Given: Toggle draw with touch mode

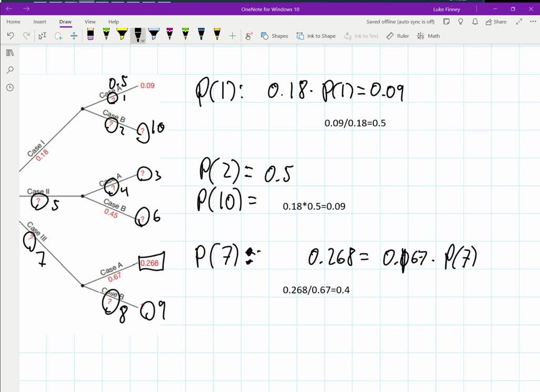Looking at the screenshot, I should [249, 36].
